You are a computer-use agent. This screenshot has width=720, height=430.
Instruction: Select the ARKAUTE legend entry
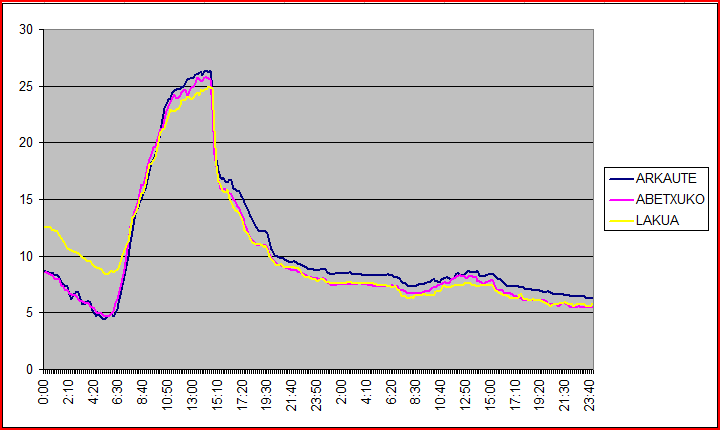(x=653, y=178)
